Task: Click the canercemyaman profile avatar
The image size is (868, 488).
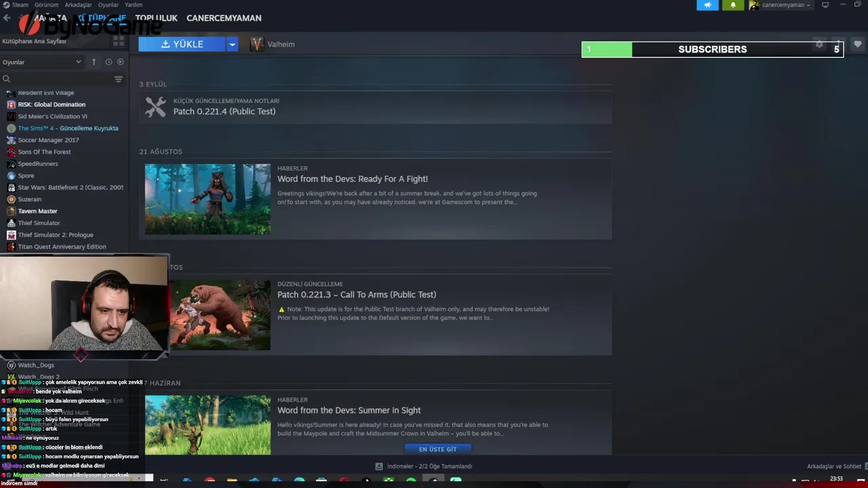Action: pyautogui.click(x=754, y=5)
